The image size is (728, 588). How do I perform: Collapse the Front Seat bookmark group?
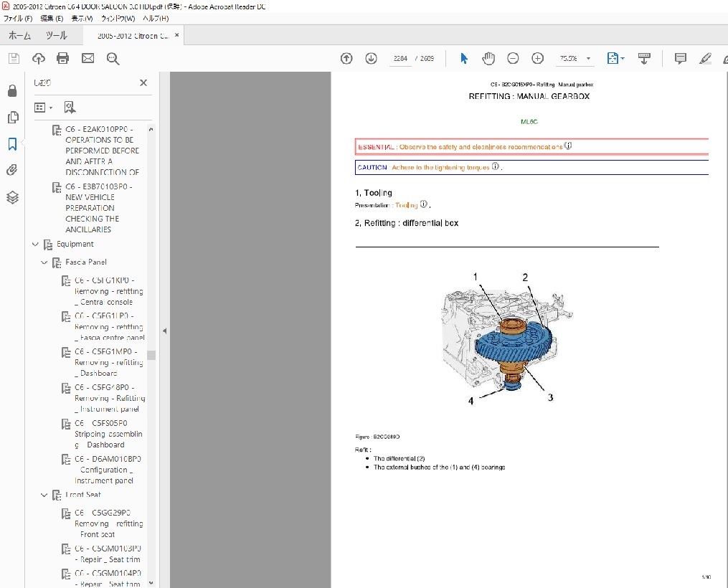pos(44,495)
